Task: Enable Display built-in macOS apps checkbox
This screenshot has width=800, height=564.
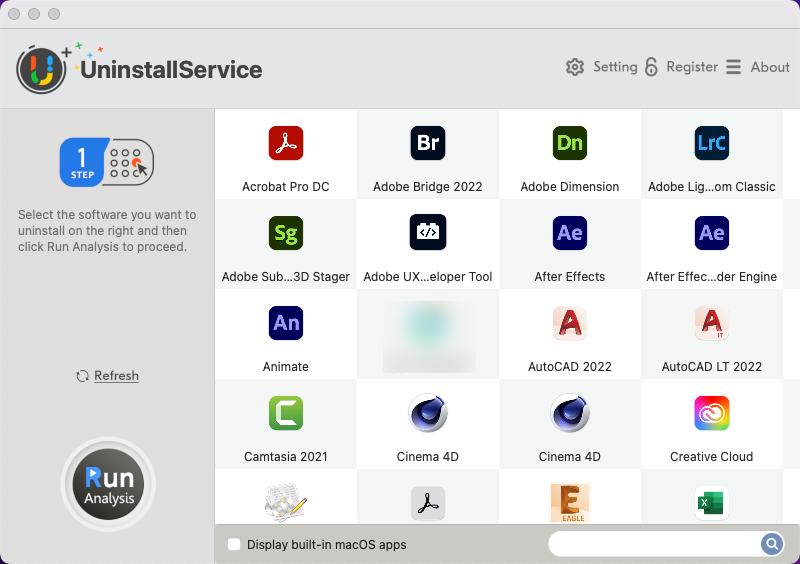Action: 234,544
